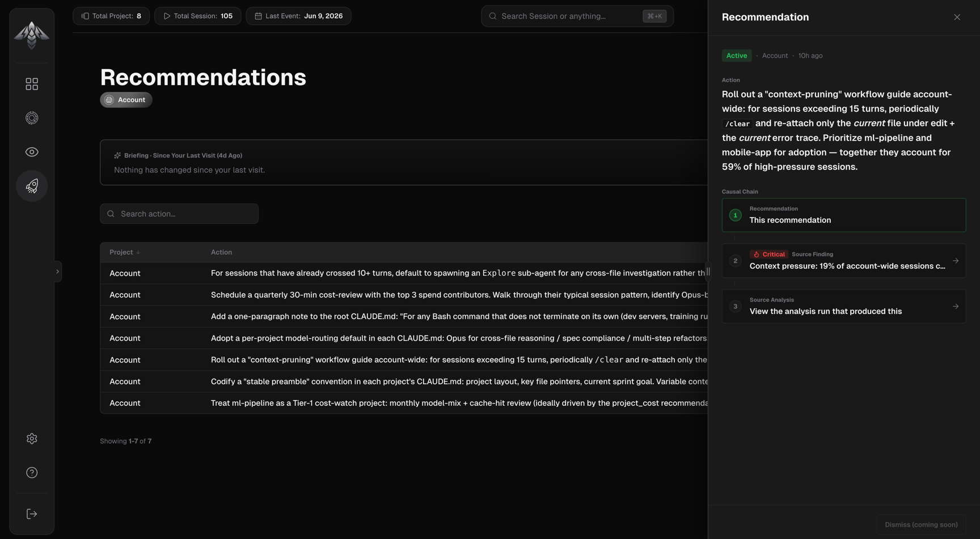Open the dashboard grid icon

click(x=32, y=84)
